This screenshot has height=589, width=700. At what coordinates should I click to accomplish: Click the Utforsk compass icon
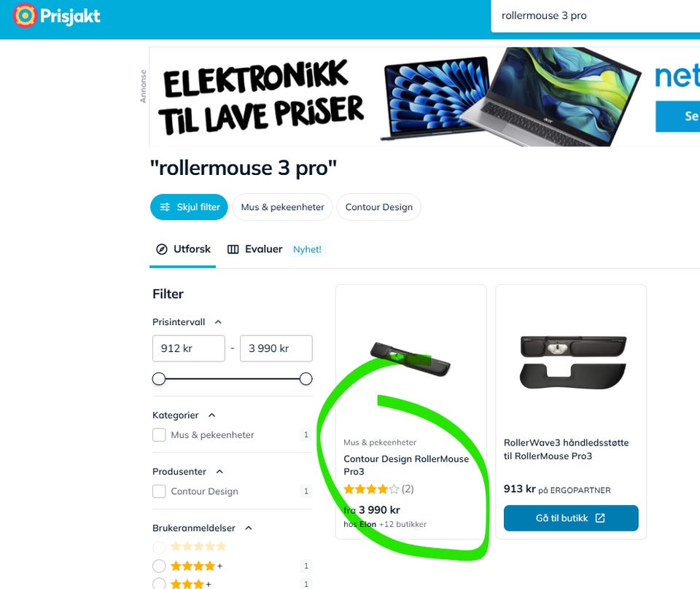pyautogui.click(x=162, y=249)
